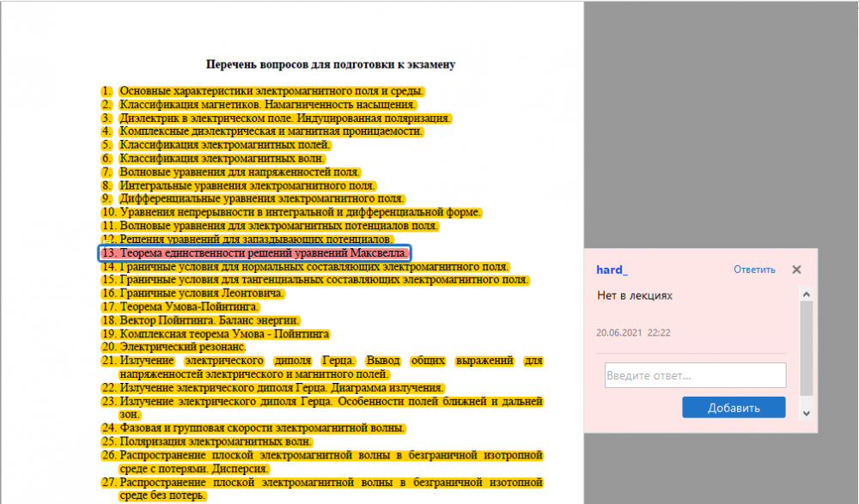The image size is (859, 504).
Task: Close the comment popup with the X icon
Action: click(796, 270)
